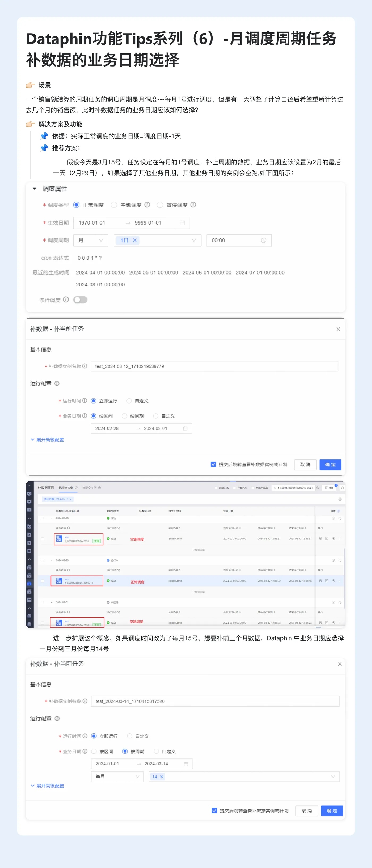Click 00:00 schedule time input
Viewport: 372px width, 868px height.
[239, 240]
